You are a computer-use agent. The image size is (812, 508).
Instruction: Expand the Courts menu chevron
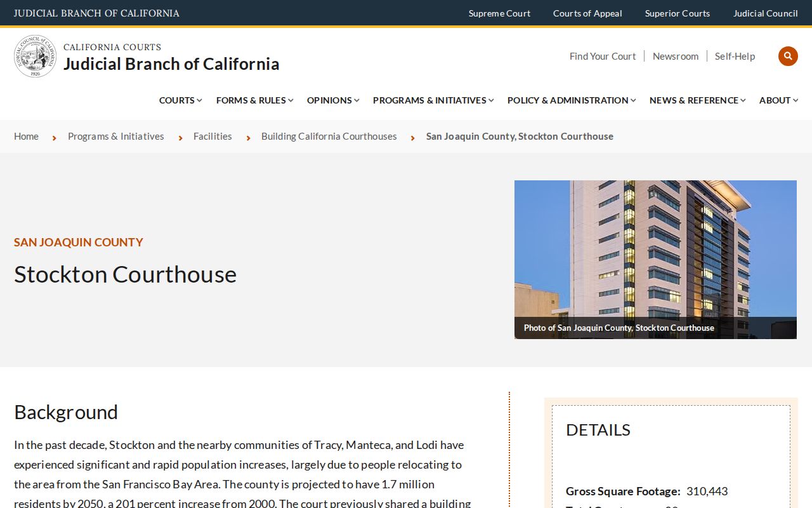[199, 100]
